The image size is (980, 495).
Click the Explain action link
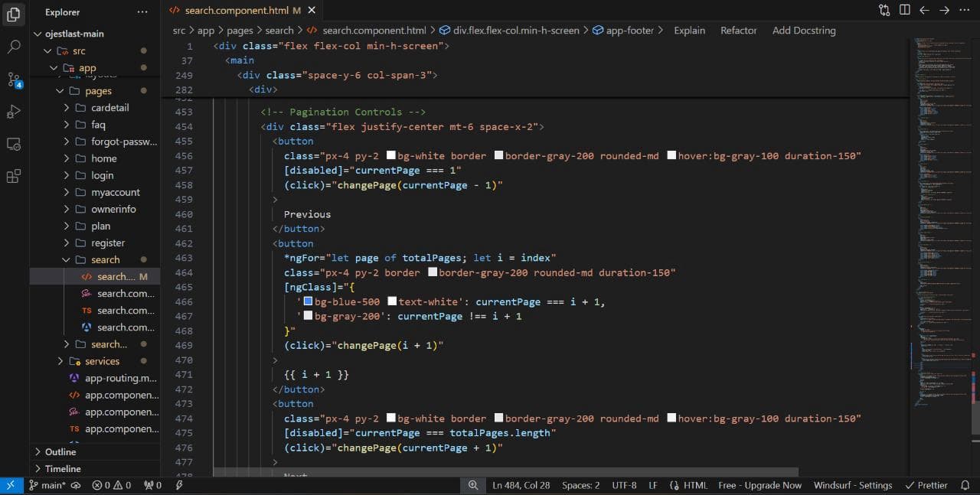point(689,31)
